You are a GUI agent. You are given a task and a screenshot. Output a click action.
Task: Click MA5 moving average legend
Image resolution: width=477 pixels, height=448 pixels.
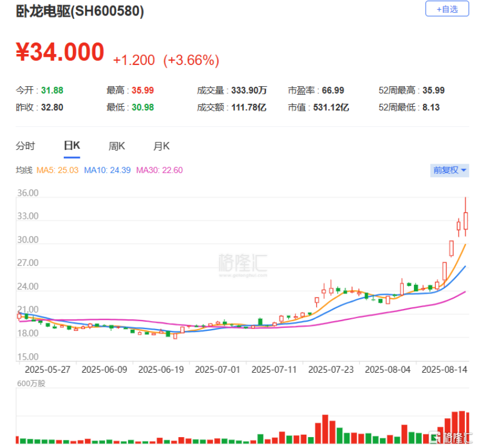[57, 170]
